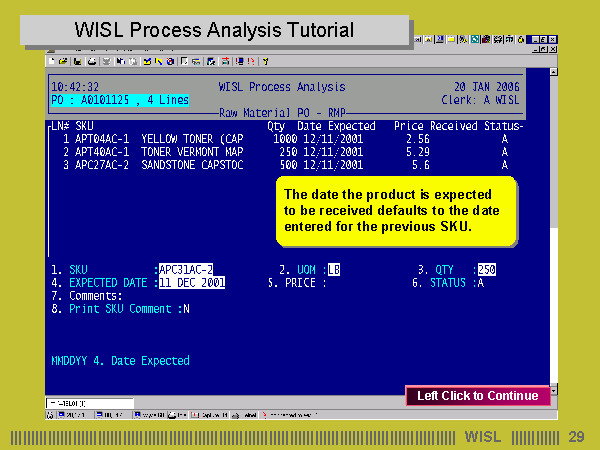Click the printer toolbar icon

click(92, 61)
